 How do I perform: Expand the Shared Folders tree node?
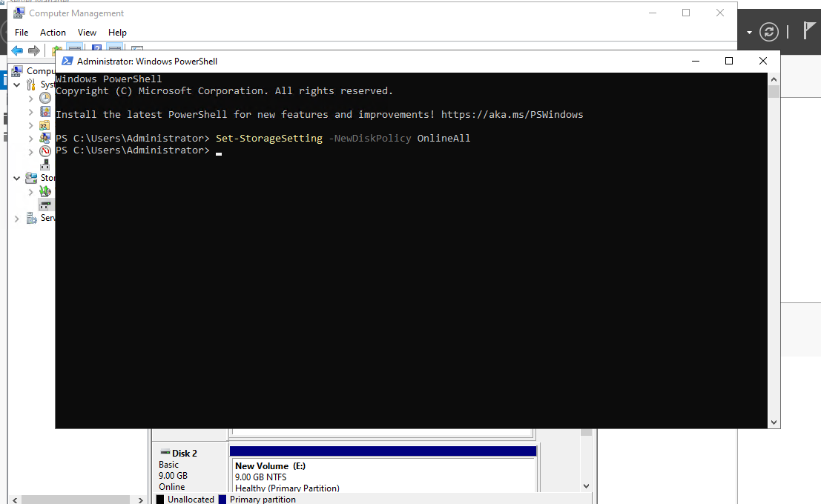pyautogui.click(x=30, y=125)
